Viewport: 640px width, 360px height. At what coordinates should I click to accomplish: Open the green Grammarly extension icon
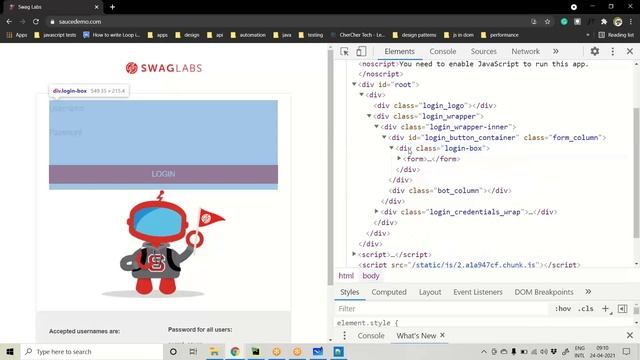pos(564,22)
